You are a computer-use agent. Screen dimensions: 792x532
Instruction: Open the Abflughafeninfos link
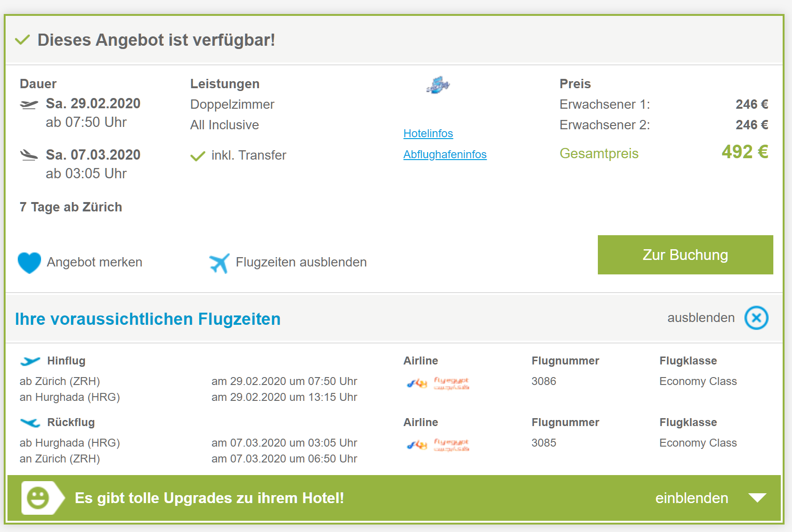pyautogui.click(x=445, y=154)
